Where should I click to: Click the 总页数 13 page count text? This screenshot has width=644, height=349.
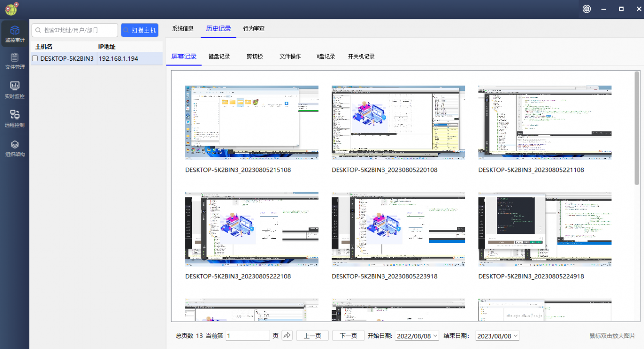coord(189,336)
